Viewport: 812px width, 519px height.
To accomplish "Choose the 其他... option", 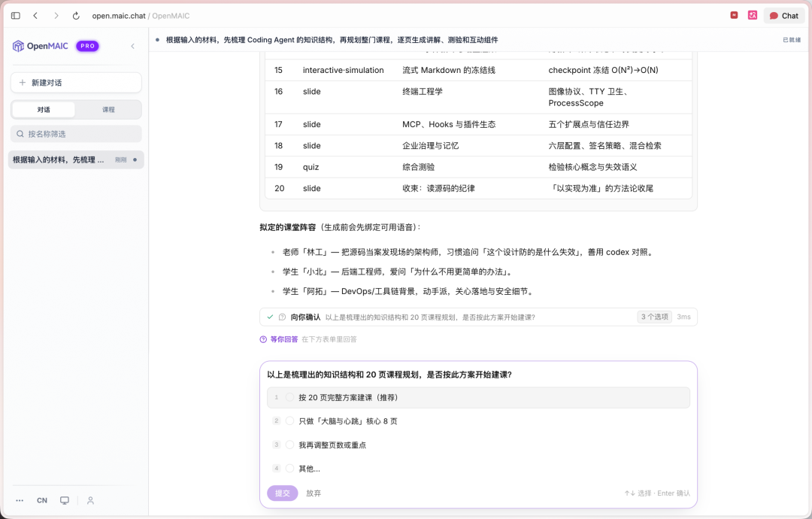I will [x=478, y=469].
